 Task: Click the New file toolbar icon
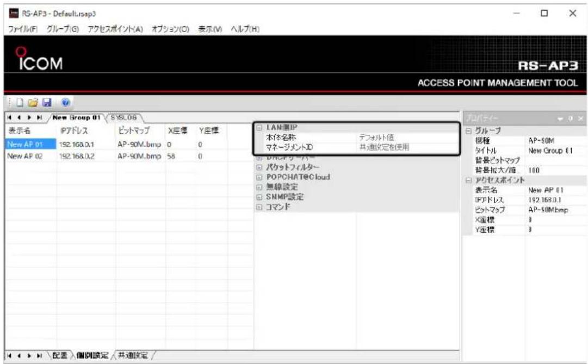[20, 102]
